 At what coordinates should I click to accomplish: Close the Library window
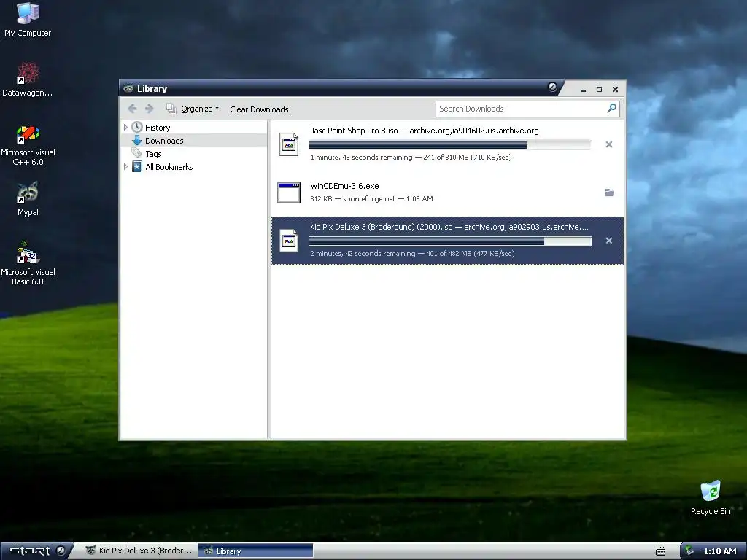(x=615, y=89)
